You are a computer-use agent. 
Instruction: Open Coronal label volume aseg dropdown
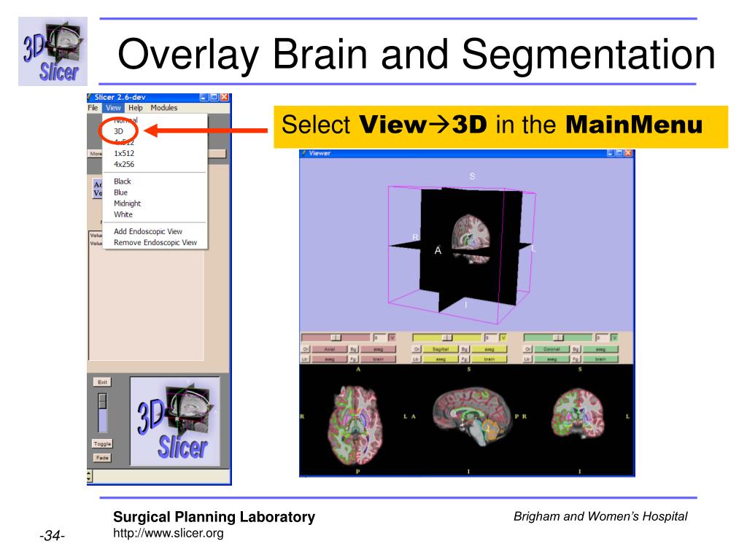click(x=551, y=359)
